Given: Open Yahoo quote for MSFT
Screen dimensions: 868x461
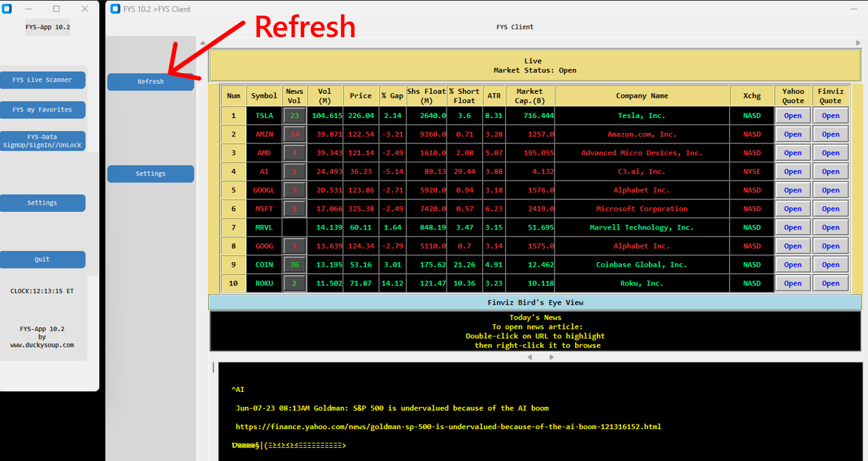Looking at the screenshot, I should pyautogui.click(x=793, y=209).
